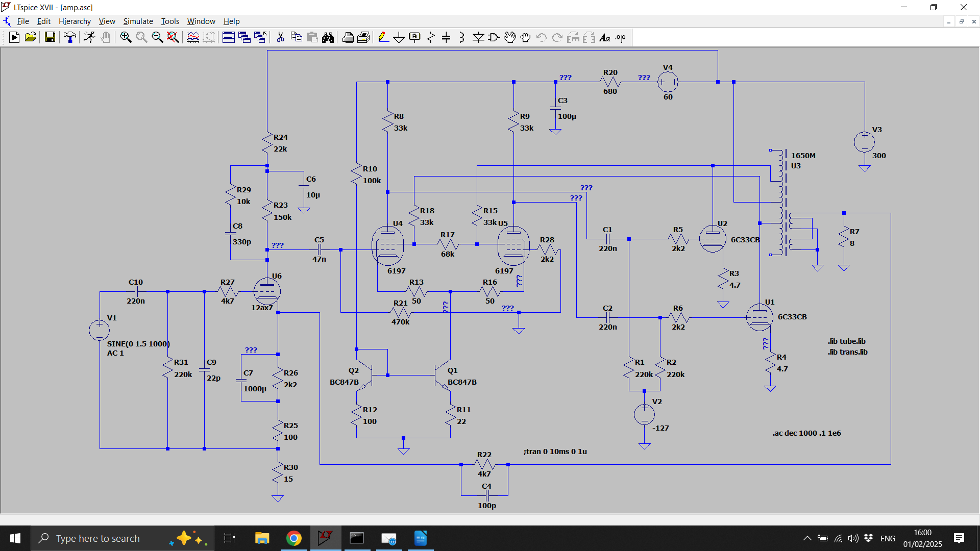Click the Tile windows horizontally icon
The height and width of the screenshot is (551, 980).
(x=228, y=37)
